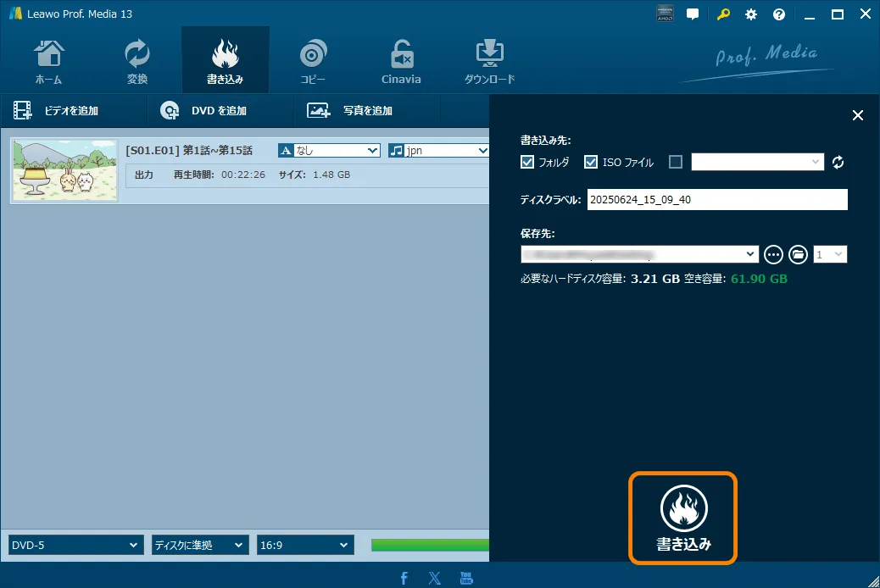Image resolution: width=880 pixels, height=588 pixels.
Task: Refresh the disc drive list
Action: (x=838, y=162)
